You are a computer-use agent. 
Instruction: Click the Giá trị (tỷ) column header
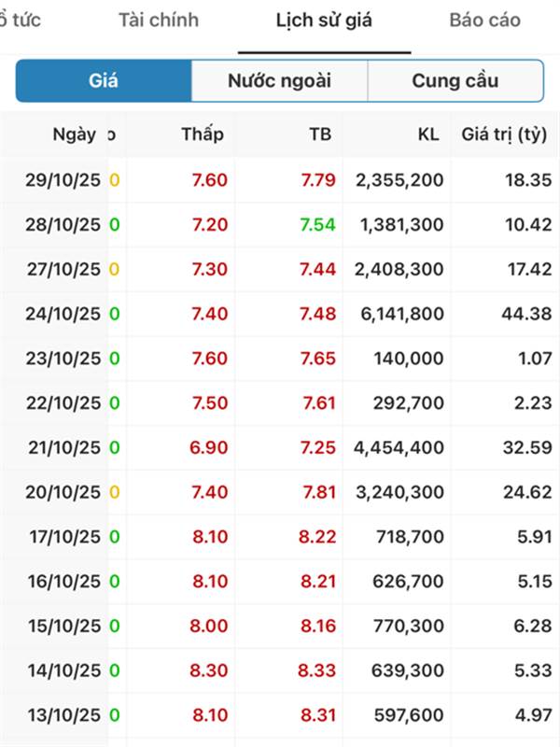[x=505, y=134]
